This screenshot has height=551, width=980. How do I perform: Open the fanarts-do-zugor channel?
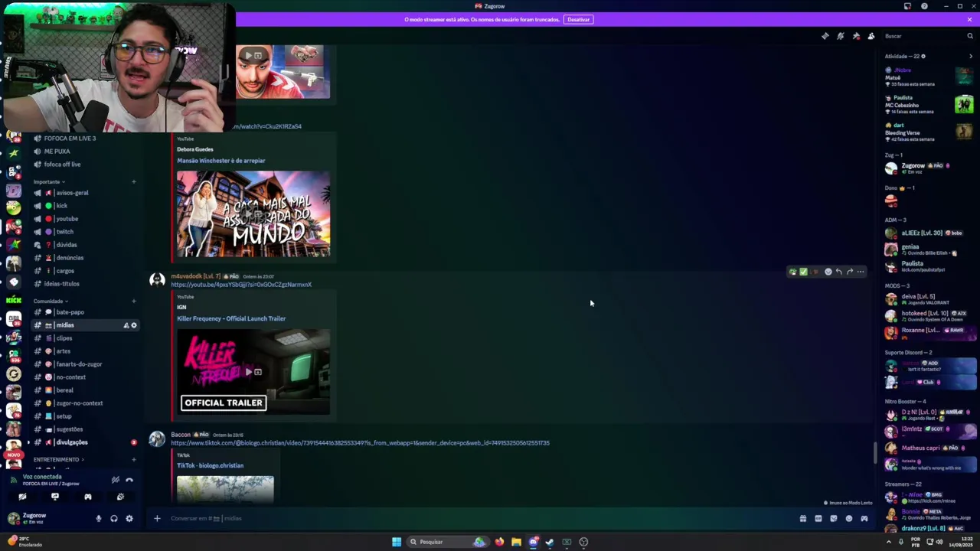tap(85, 364)
